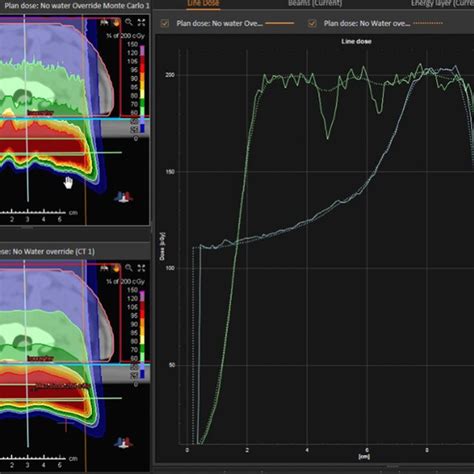Click the binoculars-style icon in the CT 1 view
This screenshot has width=474, height=474.
[x=104, y=268]
